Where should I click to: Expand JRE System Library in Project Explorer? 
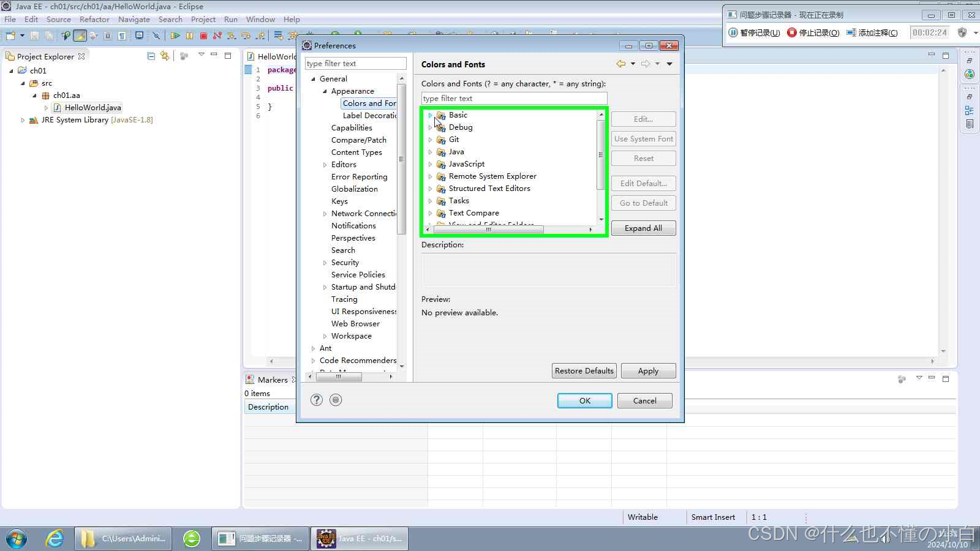point(23,120)
